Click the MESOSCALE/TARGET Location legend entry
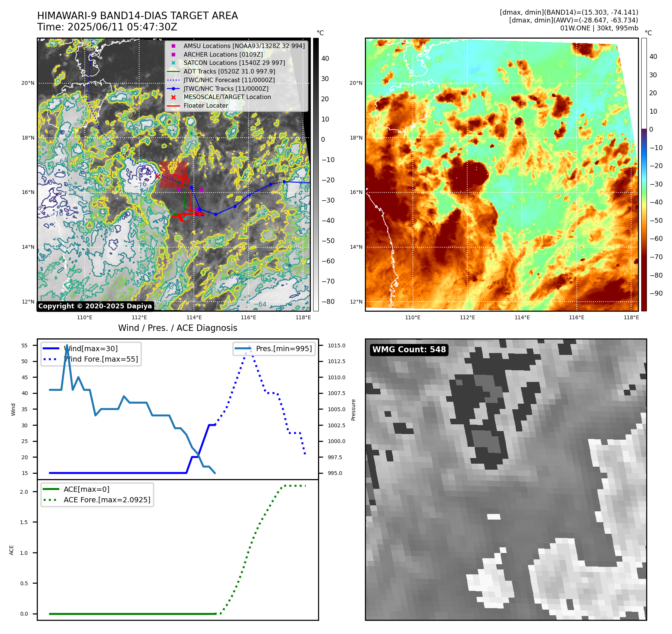The image size is (672, 634). coord(219,97)
